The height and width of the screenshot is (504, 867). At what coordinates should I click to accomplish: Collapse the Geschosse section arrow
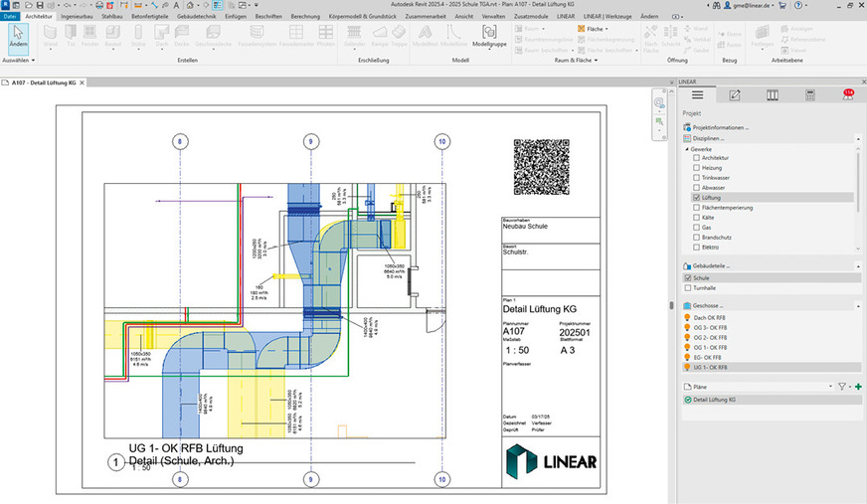pyautogui.click(x=856, y=305)
